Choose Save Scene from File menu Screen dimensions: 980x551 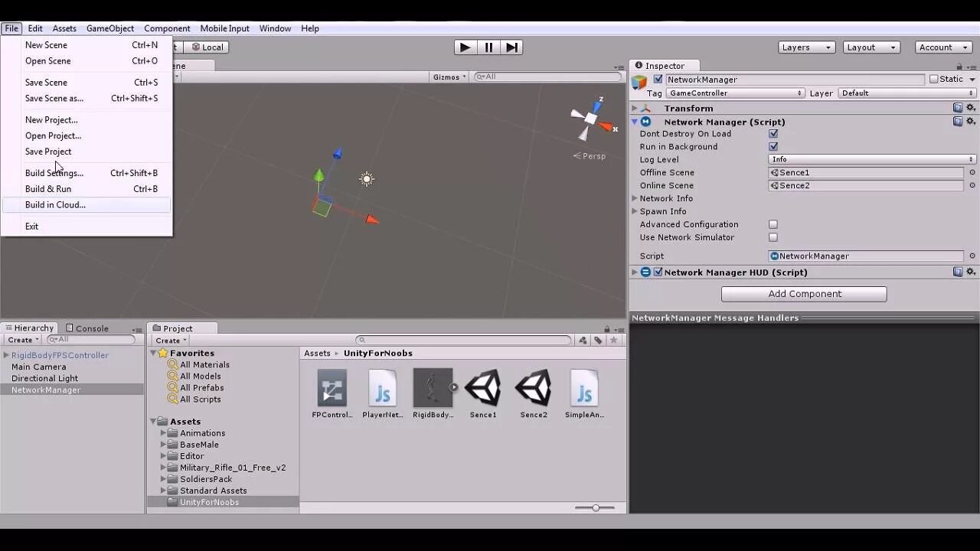87,82
